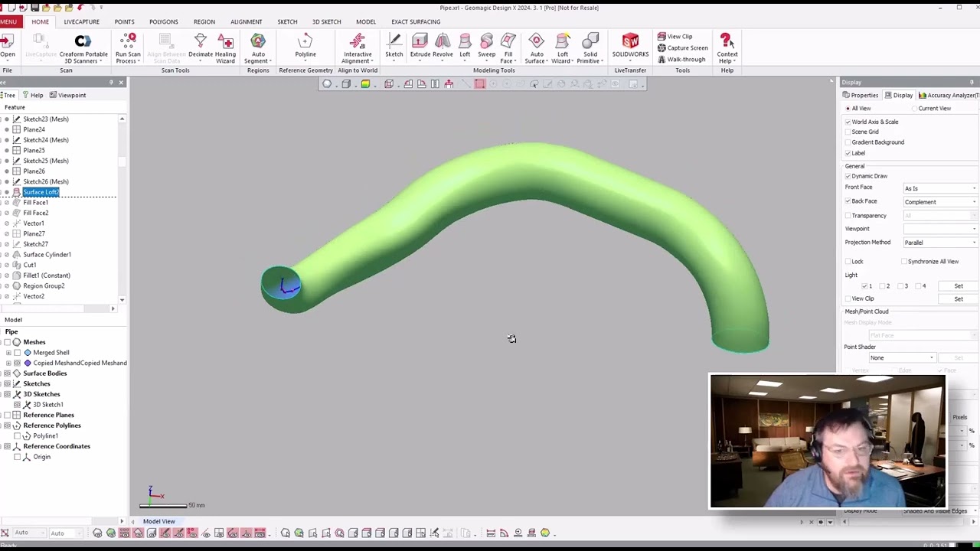Enable Synchronize All View checkbox
This screenshot has width=980, height=551.
[904, 262]
